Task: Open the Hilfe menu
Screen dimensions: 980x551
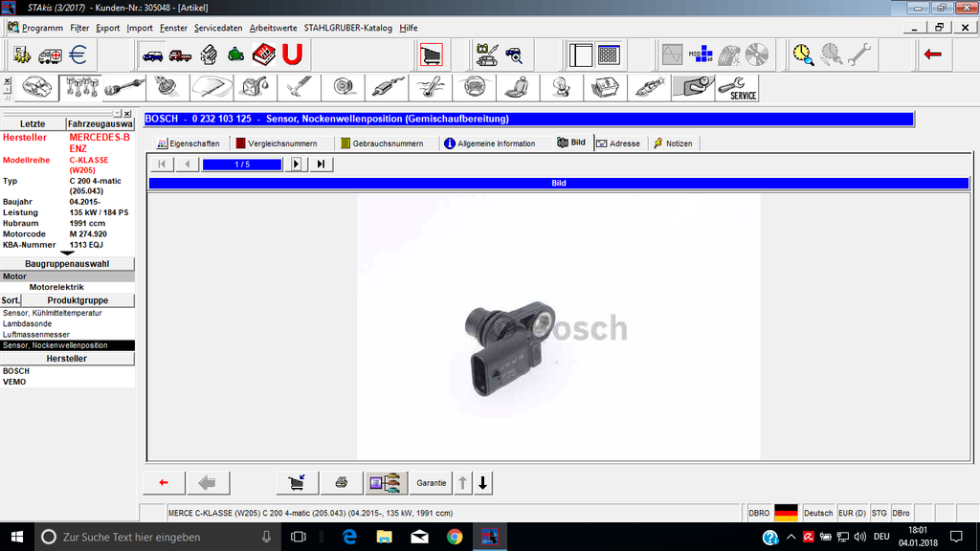Action: click(x=408, y=28)
